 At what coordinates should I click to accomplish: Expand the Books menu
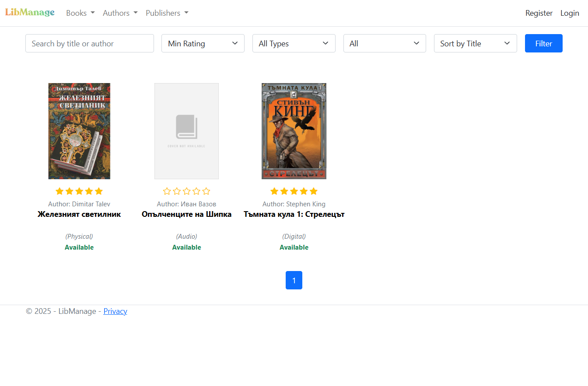pos(80,13)
